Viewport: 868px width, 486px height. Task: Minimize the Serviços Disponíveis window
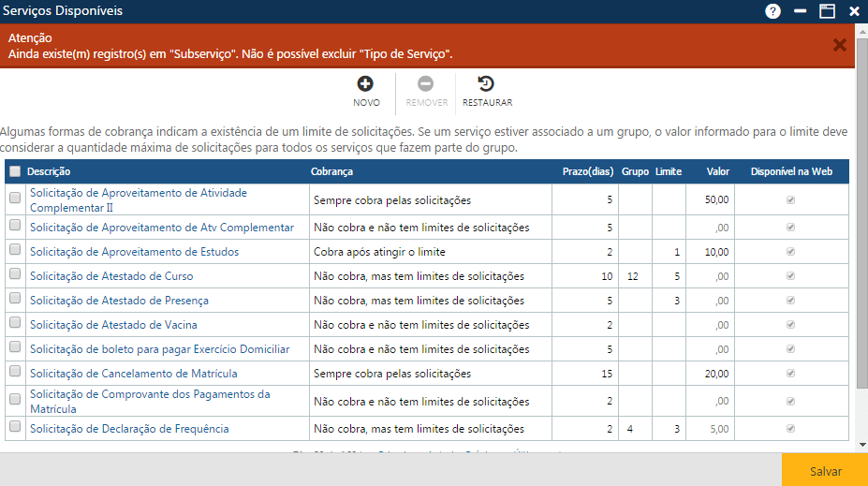coord(800,11)
